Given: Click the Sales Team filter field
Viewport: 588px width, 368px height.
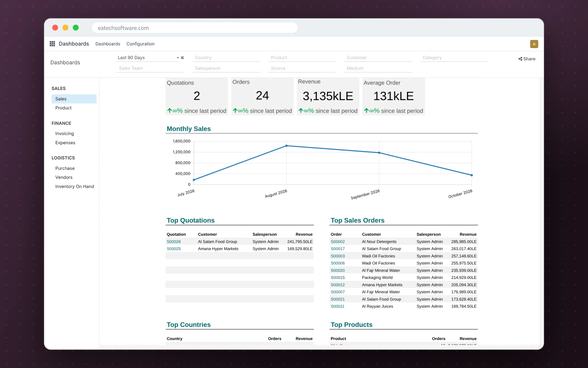Looking at the screenshot, I should [x=150, y=68].
